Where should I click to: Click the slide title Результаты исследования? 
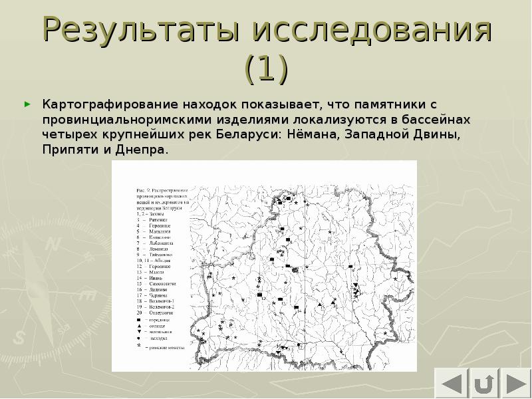(x=265, y=32)
